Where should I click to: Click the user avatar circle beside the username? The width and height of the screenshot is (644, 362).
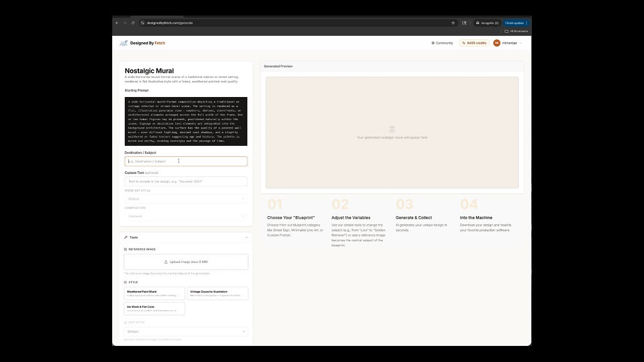click(x=497, y=43)
